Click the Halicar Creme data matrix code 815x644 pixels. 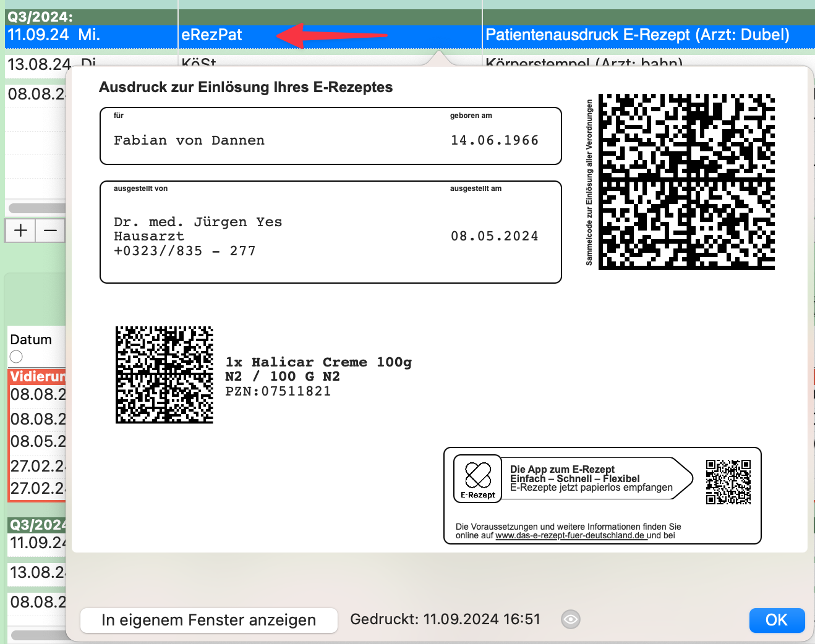(x=164, y=375)
